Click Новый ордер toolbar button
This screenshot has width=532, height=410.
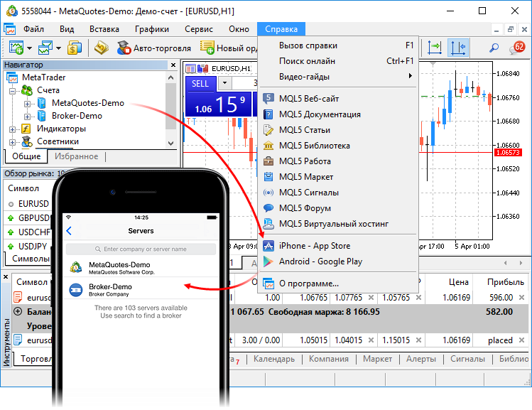(229, 48)
